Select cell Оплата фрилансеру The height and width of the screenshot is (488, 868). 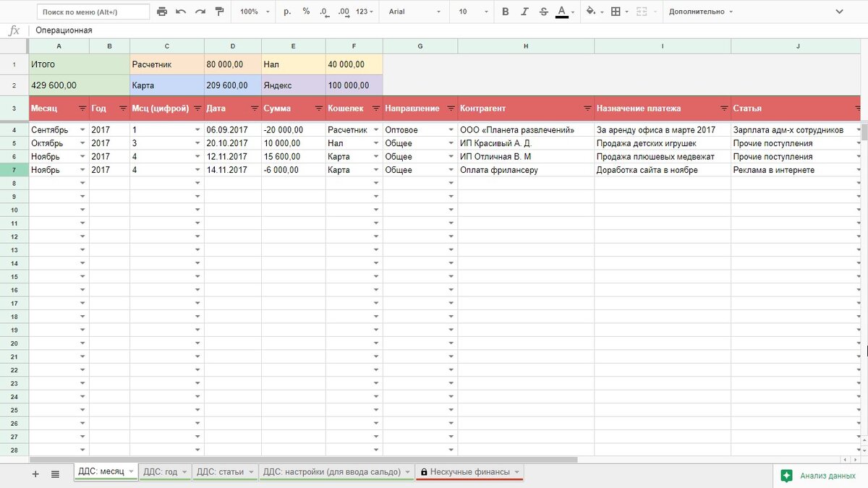coord(526,170)
